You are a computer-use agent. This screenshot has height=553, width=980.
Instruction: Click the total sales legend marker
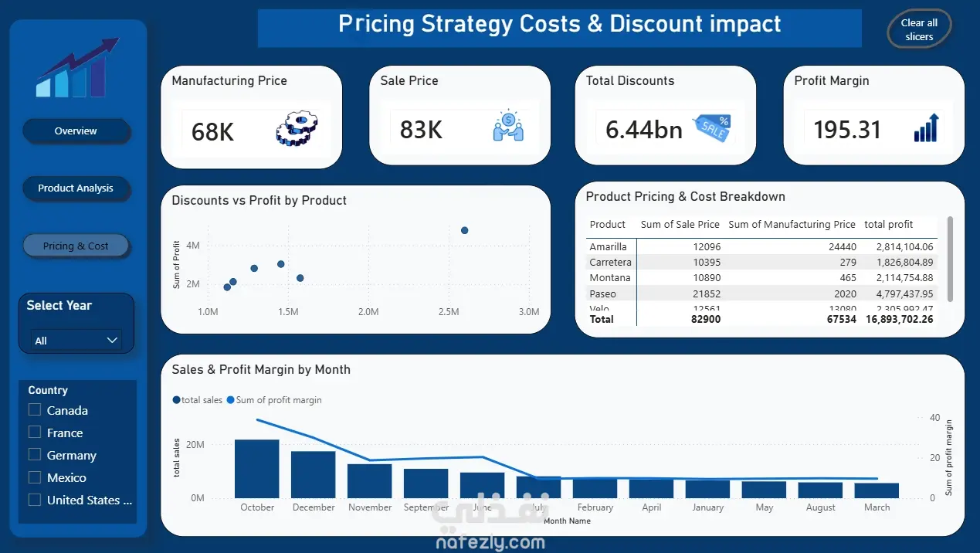pos(176,400)
